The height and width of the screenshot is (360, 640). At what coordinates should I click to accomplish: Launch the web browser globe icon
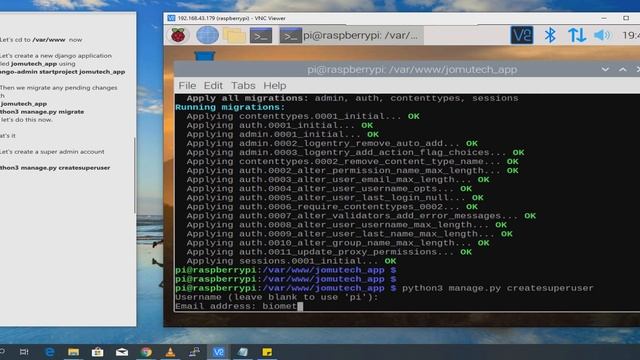pos(207,35)
